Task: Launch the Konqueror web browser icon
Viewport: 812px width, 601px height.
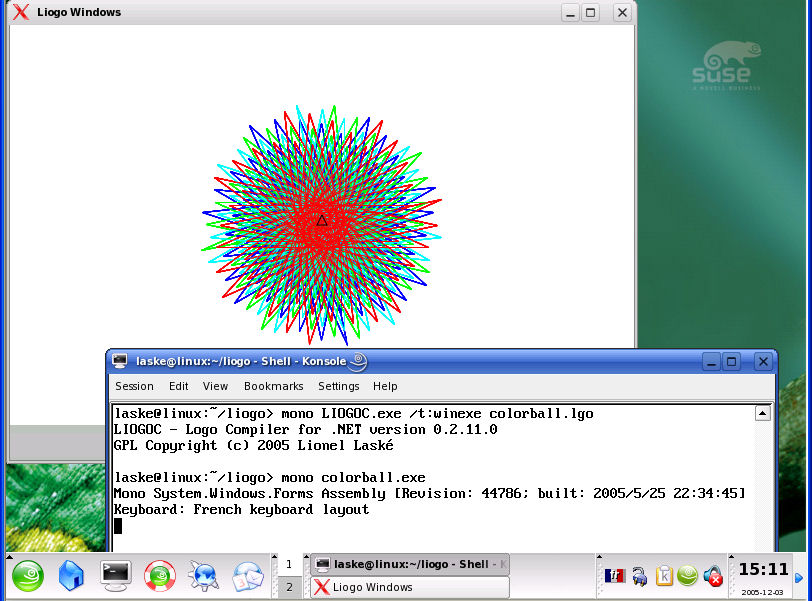Action: 204,575
